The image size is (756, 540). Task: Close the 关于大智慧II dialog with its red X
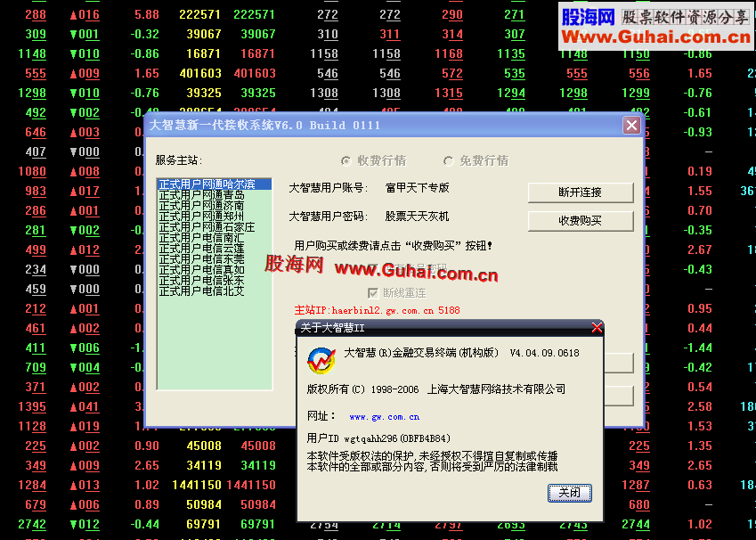597,328
